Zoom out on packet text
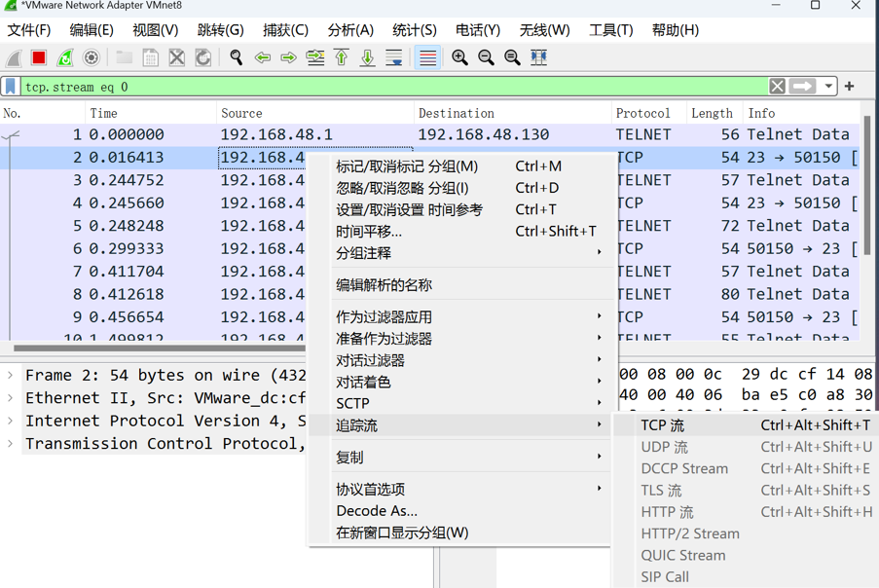879x588 pixels. point(486,57)
